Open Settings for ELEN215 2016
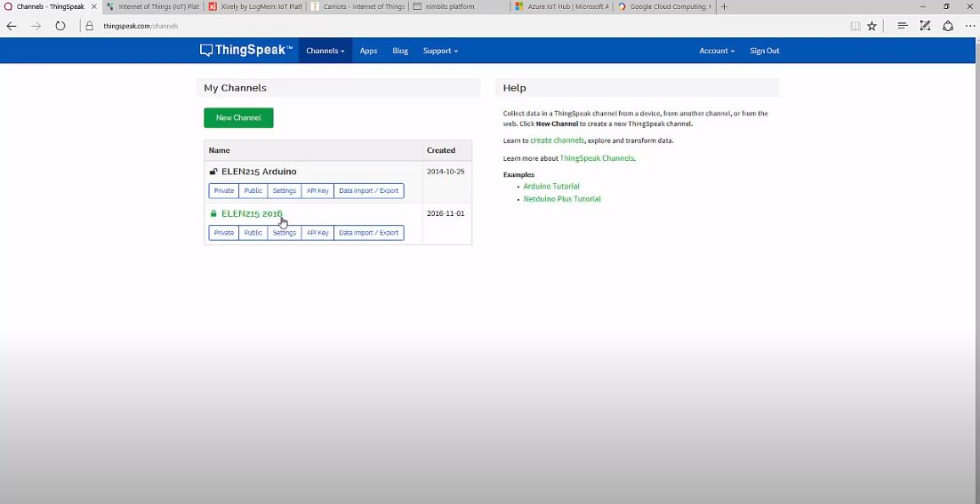980x504 pixels. 285,233
